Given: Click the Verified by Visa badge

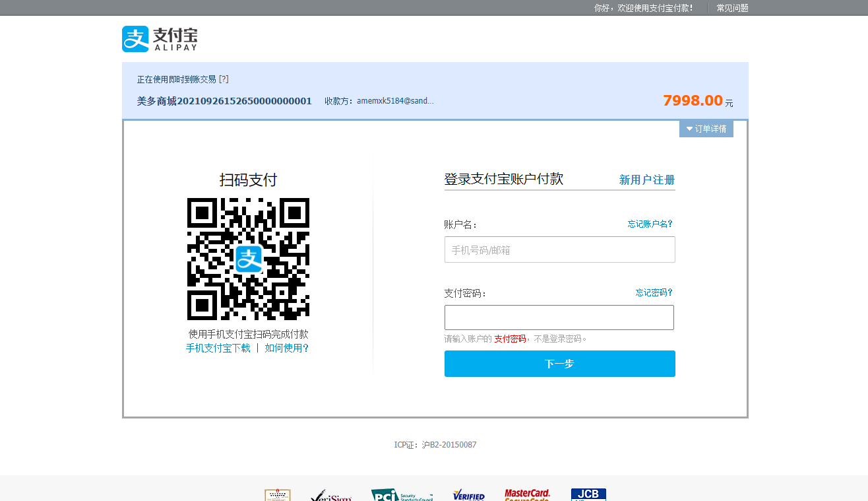Looking at the screenshot, I should (468, 495).
